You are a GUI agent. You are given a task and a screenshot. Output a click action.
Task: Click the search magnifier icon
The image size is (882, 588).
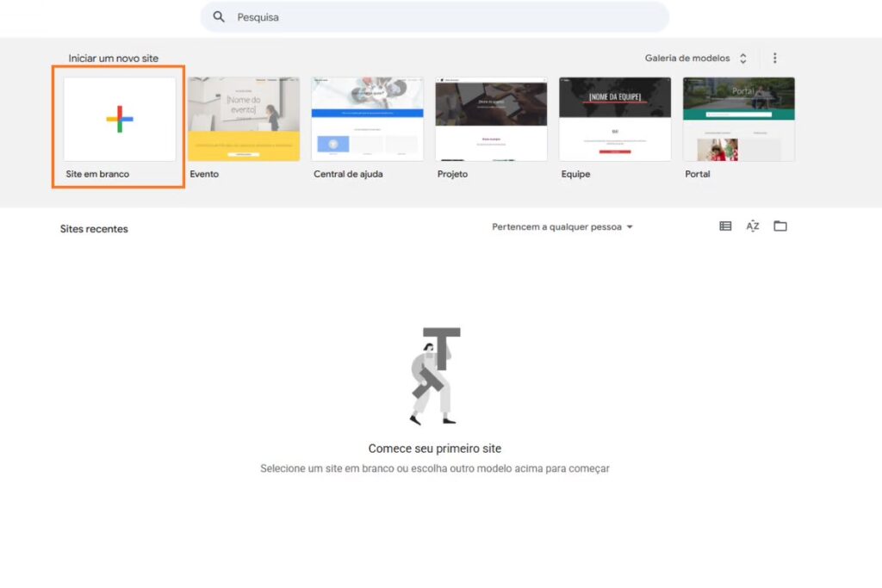click(x=219, y=16)
